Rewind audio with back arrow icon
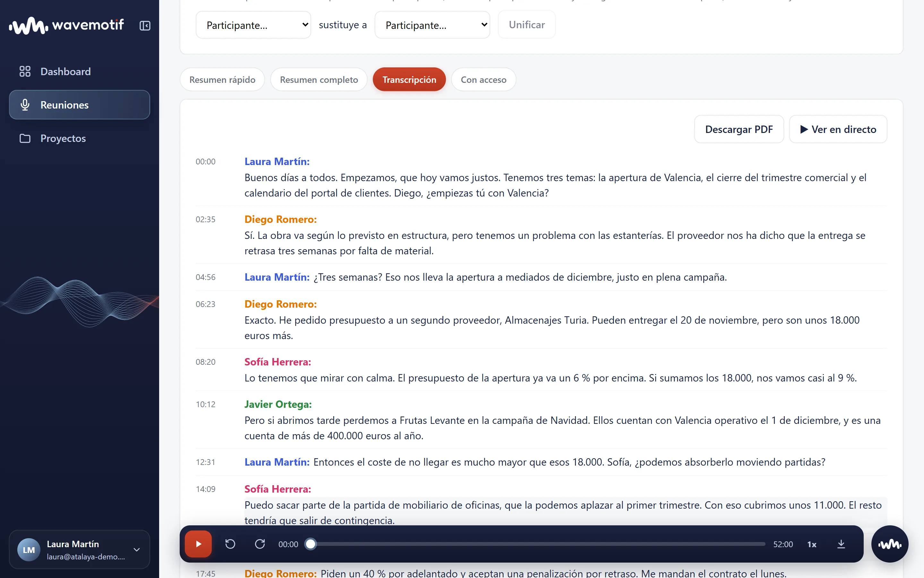 click(x=230, y=544)
